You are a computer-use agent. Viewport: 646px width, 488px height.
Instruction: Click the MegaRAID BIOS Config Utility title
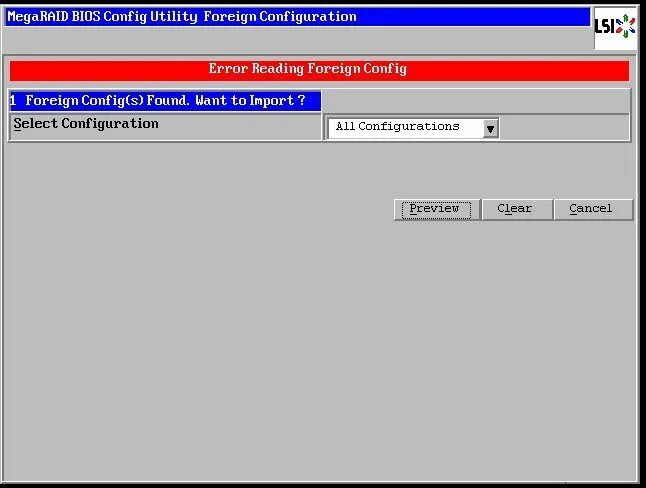182,17
